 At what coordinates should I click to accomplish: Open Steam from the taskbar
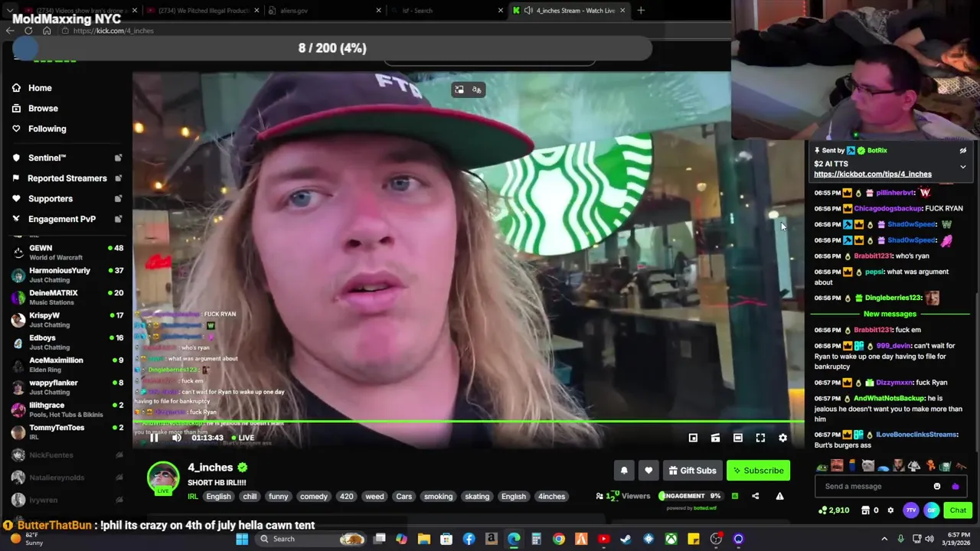(626, 539)
